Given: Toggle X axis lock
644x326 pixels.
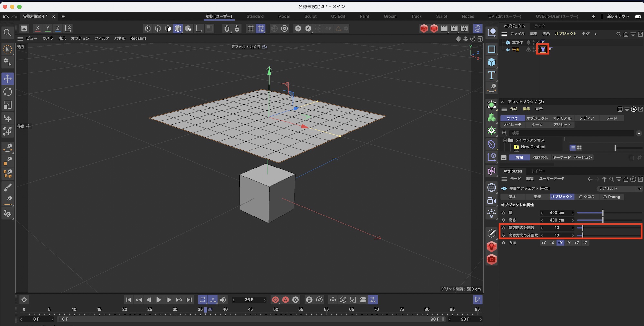Looking at the screenshot, I should [x=38, y=28].
